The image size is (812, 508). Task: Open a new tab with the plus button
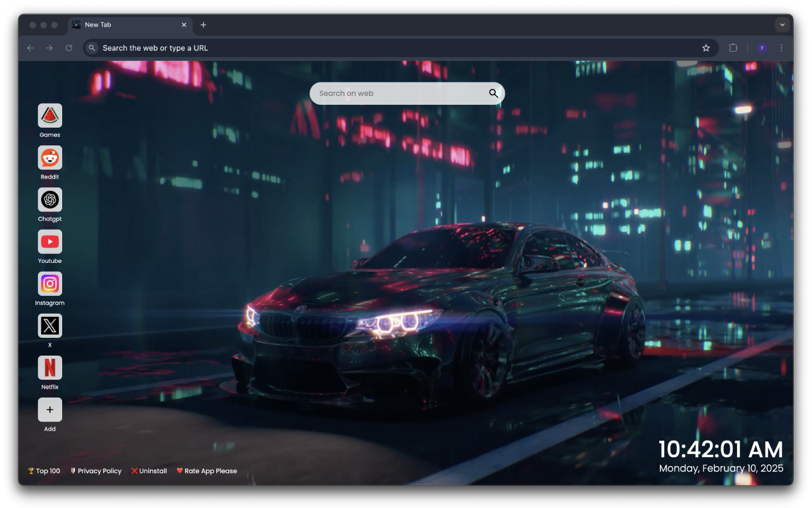(204, 25)
